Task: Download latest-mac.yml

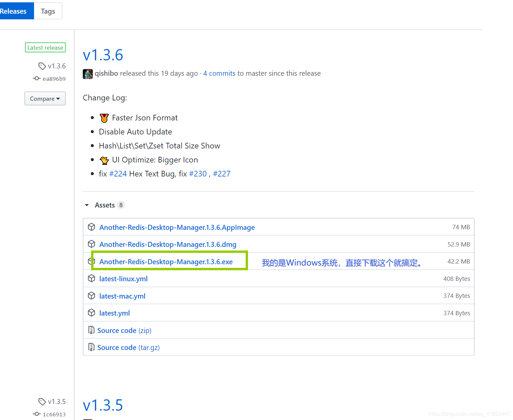Action: click(122, 296)
